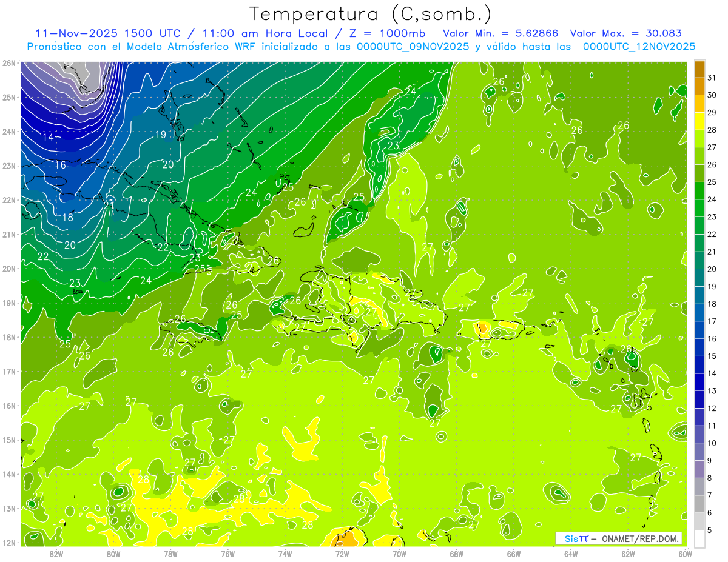Click the 16 contour label on the map
The height and width of the screenshot is (562, 728).
pyautogui.click(x=60, y=165)
